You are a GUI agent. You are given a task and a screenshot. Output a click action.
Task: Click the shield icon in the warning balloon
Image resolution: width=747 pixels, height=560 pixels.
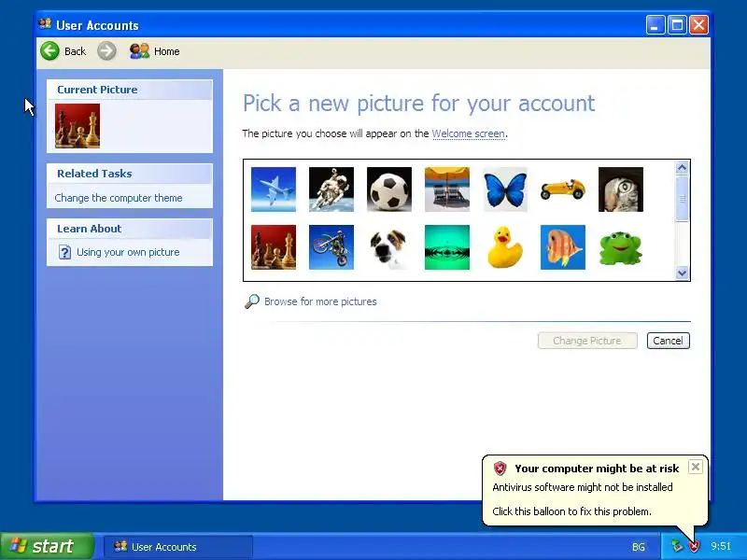coord(500,469)
